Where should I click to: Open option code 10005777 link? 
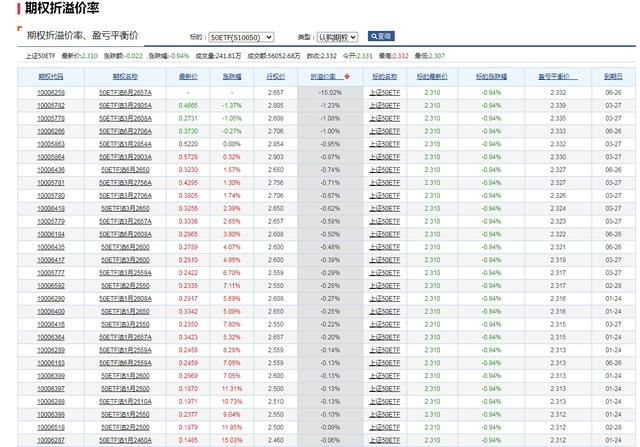pyautogui.click(x=51, y=272)
